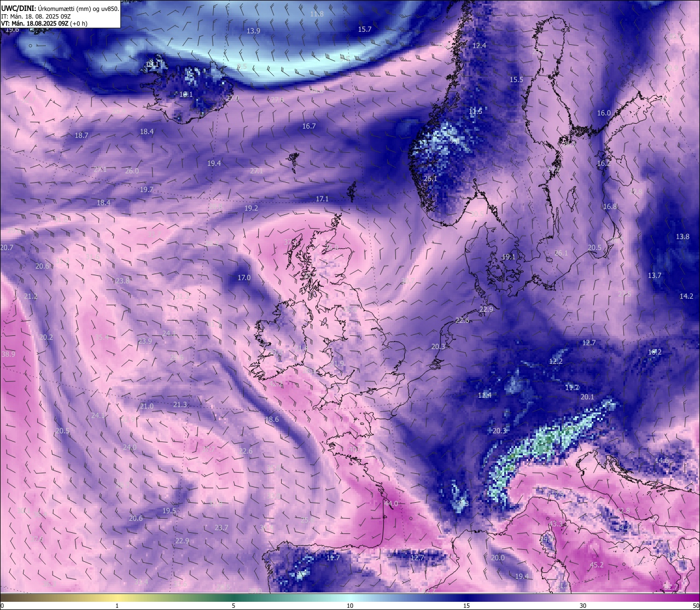Click the legend tick label '5'
The image size is (700, 610).
[x=234, y=606]
